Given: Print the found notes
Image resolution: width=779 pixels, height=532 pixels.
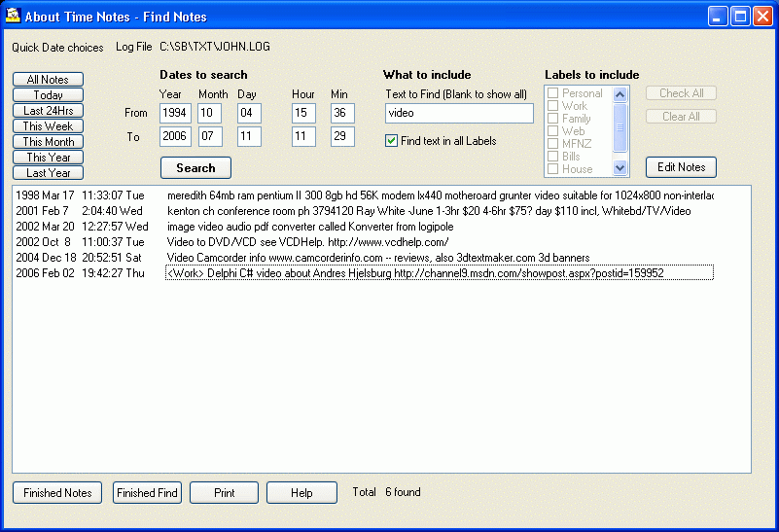Looking at the screenshot, I should click(x=224, y=493).
